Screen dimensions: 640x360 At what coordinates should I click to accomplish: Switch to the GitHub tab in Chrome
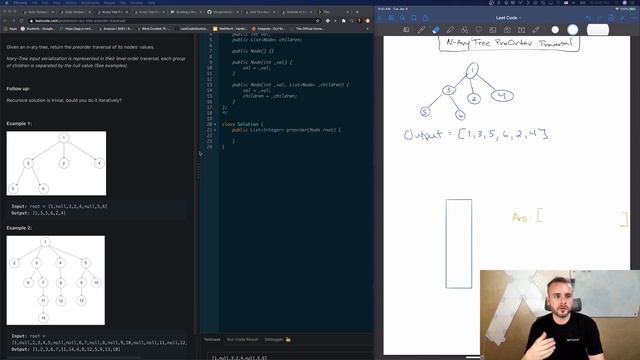222,12
